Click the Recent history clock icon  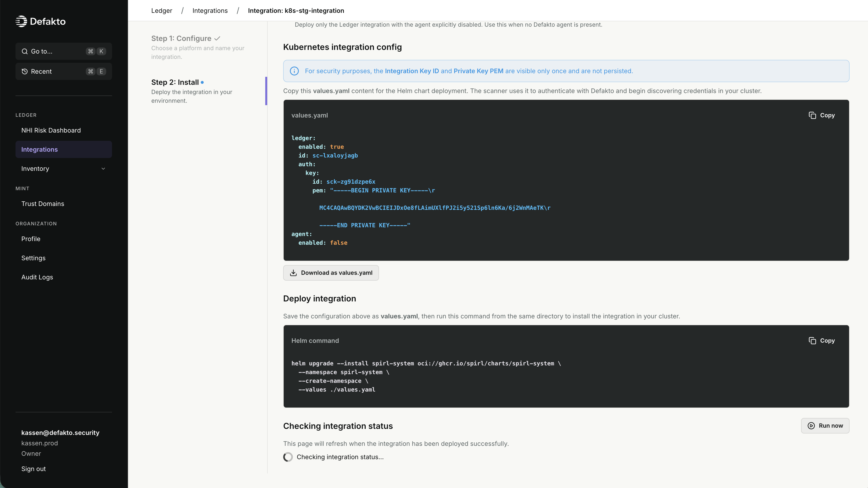tap(24, 71)
